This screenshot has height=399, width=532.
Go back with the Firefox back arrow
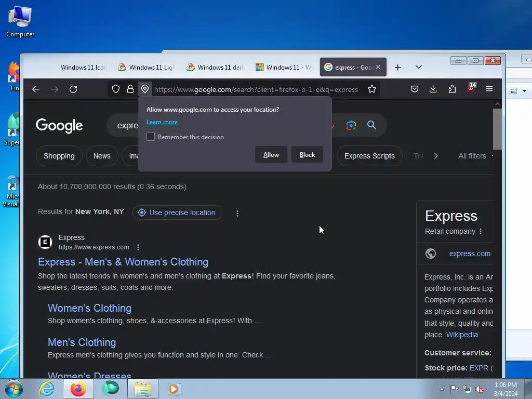[x=36, y=89]
